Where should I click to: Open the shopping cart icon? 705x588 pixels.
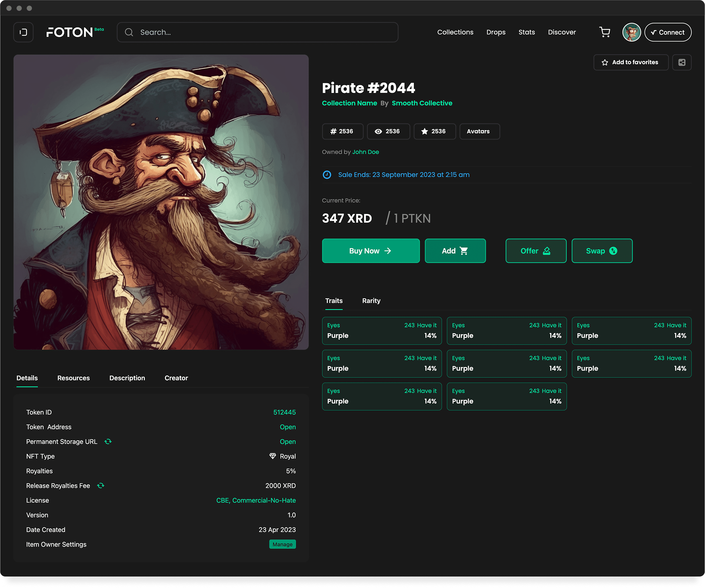(605, 32)
